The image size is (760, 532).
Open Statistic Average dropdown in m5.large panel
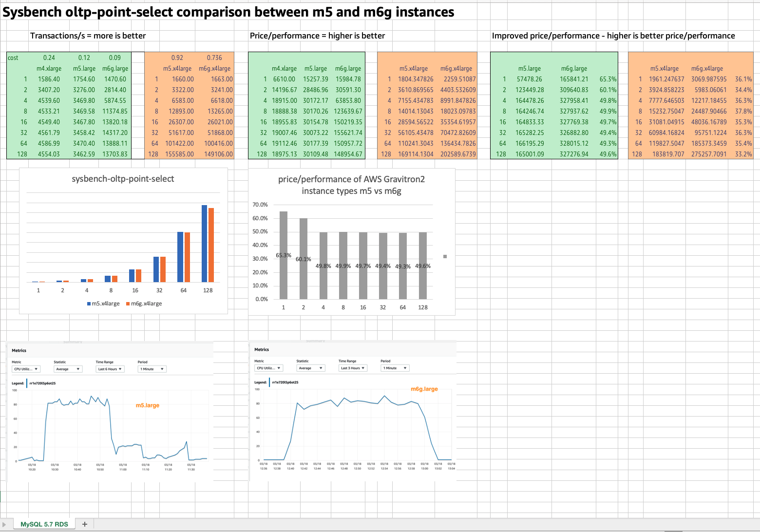point(68,369)
